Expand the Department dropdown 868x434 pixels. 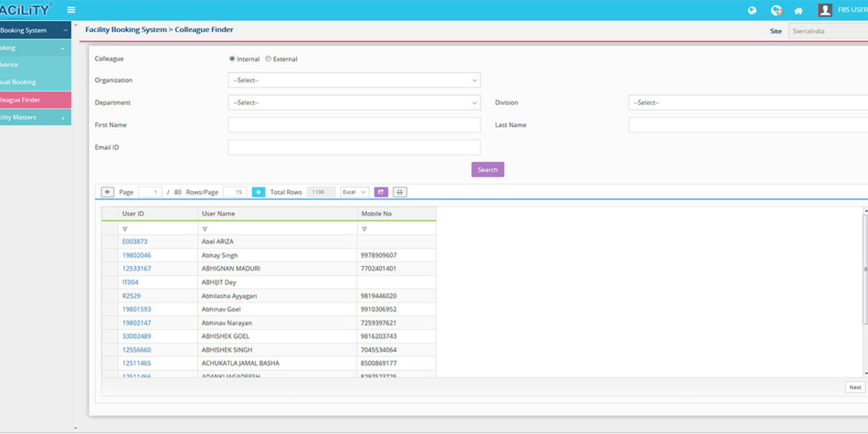click(354, 103)
